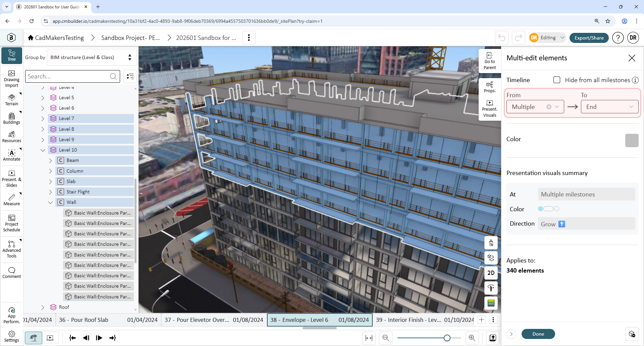Click the redo arrow button
Screen dimensions: 644x346
point(519,38)
